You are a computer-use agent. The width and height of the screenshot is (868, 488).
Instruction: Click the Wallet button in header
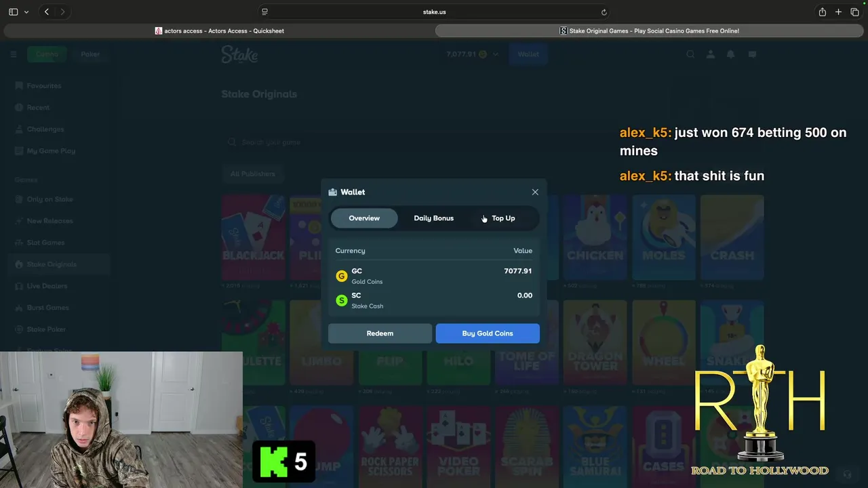(x=528, y=54)
